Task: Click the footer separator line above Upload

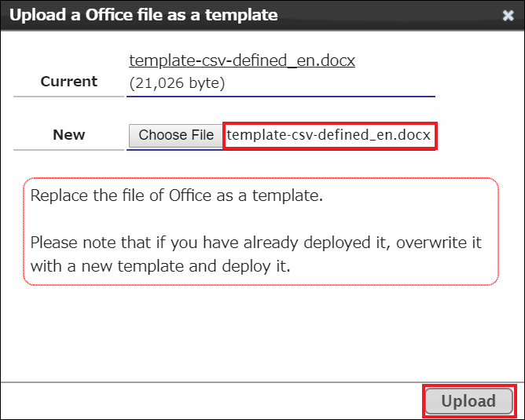Action: pos(262,382)
